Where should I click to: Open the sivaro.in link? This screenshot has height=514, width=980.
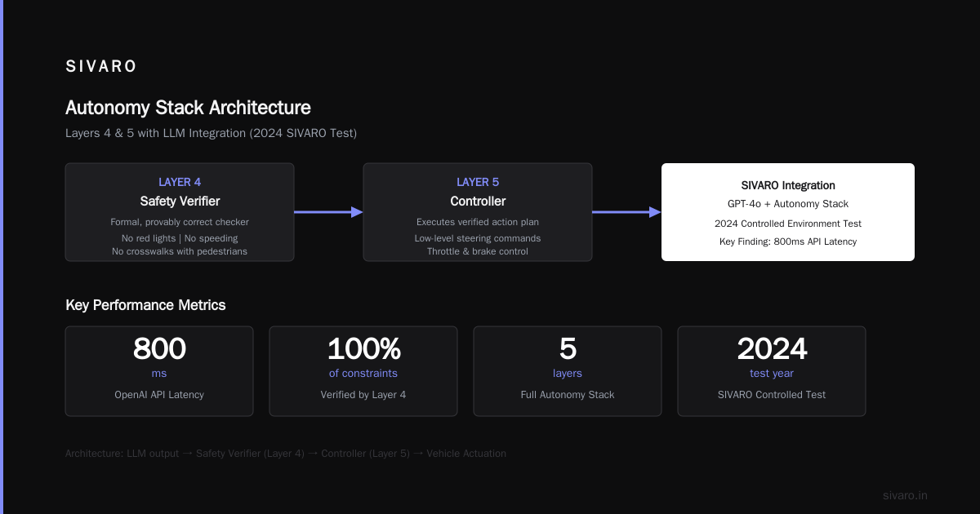[x=905, y=495]
